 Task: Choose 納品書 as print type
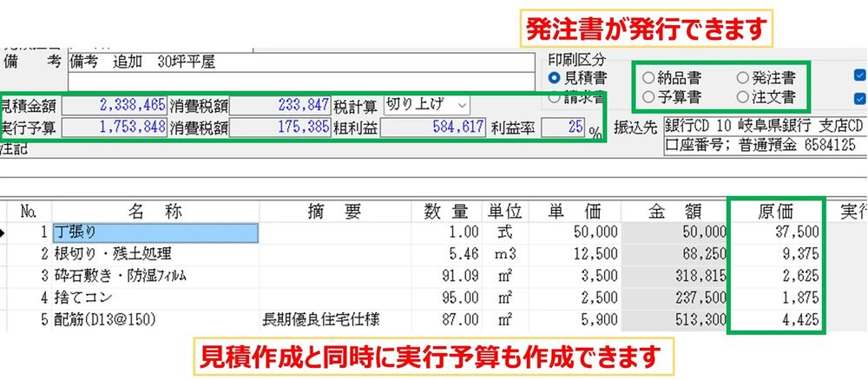pos(648,77)
